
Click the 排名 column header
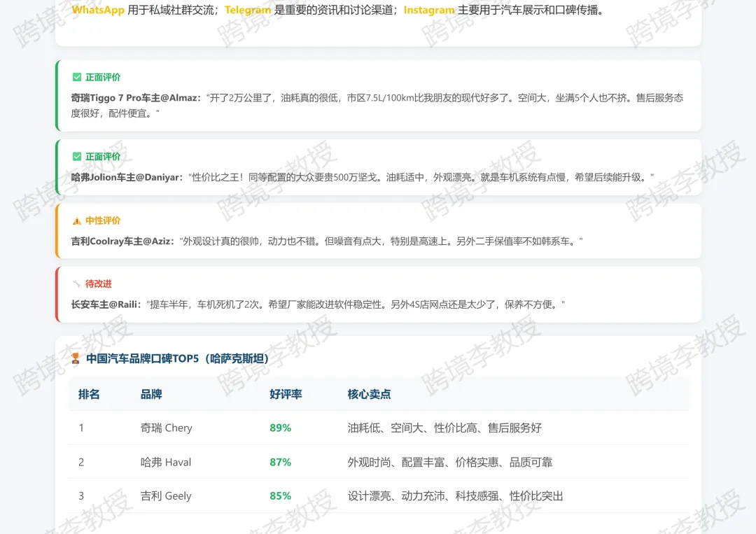click(89, 394)
